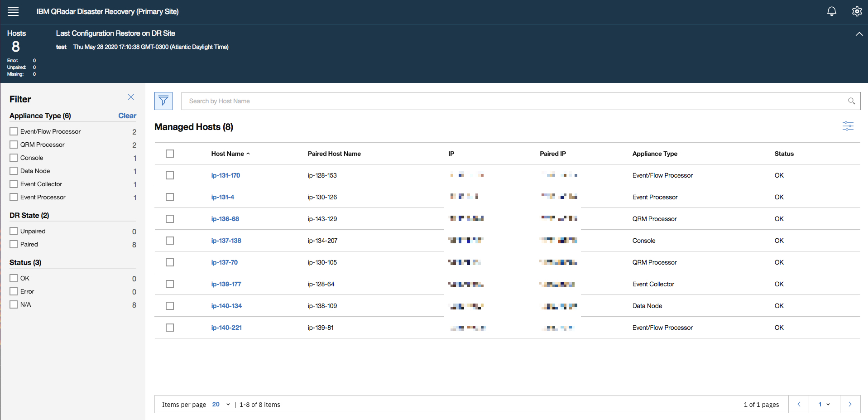Viewport: 868px width, 420px height.
Task: Select row checkbox for ip-140-221
Action: [170, 328]
